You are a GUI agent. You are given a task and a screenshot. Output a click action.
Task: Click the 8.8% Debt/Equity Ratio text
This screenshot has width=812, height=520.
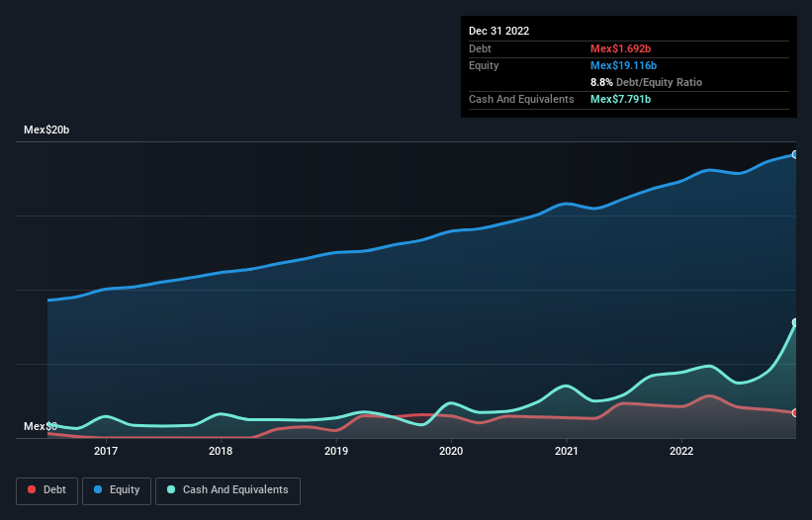pos(646,82)
